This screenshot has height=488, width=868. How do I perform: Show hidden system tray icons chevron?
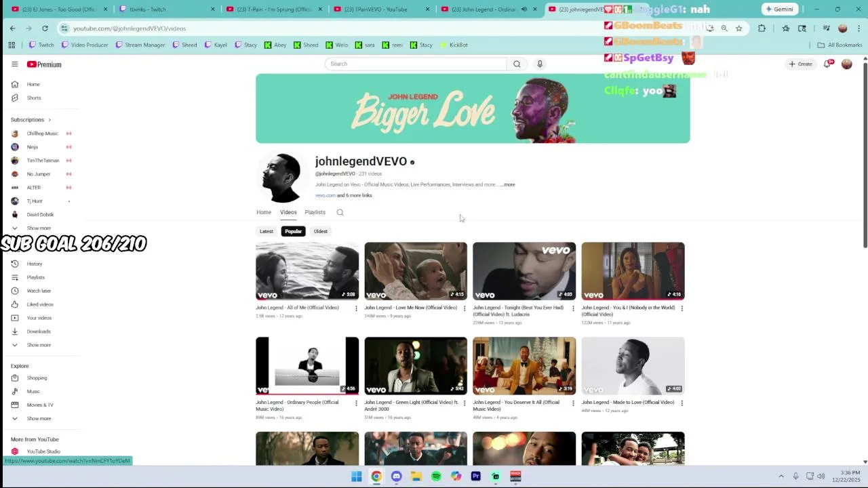tap(781, 476)
